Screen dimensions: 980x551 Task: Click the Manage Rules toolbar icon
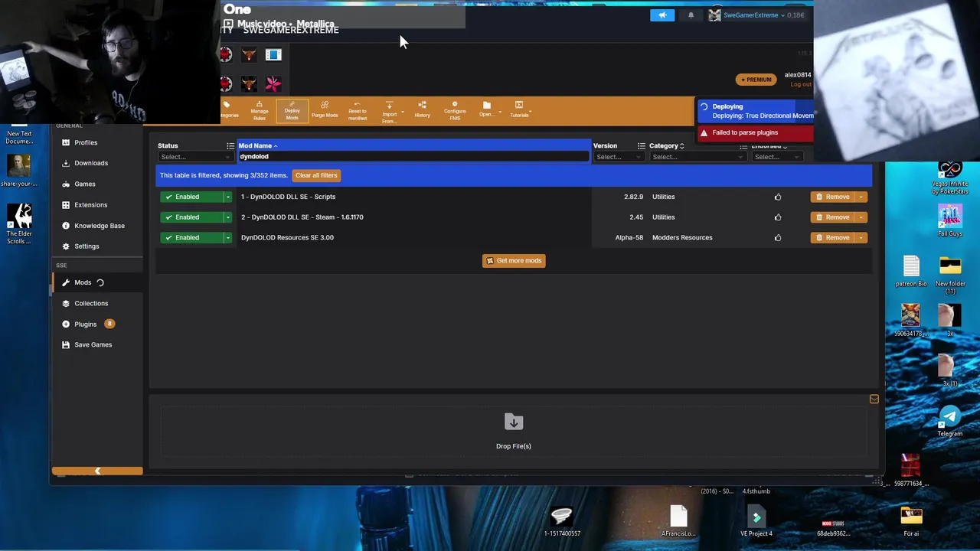pyautogui.click(x=260, y=111)
